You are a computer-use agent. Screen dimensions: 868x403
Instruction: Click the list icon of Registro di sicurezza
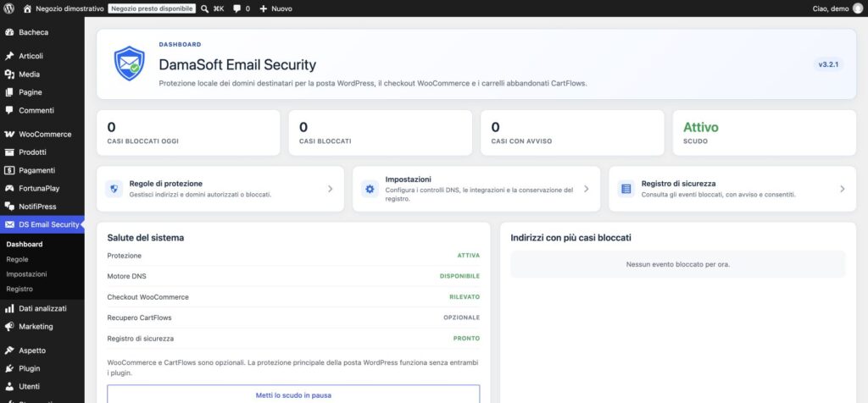pos(626,189)
